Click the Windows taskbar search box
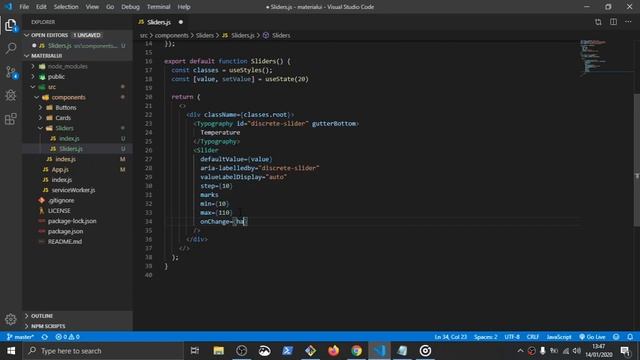This screenshot has height=360, width=640. [x=104, y=351]
